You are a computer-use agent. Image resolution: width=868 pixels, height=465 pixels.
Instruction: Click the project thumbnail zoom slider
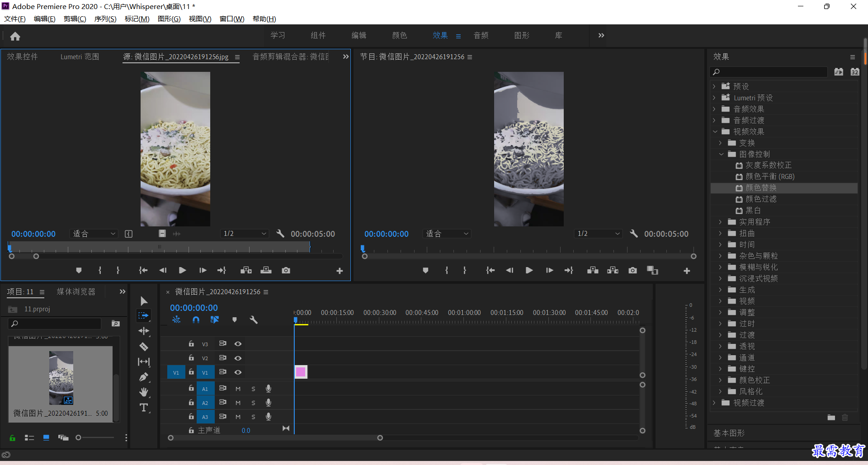(x=95, y=437)
